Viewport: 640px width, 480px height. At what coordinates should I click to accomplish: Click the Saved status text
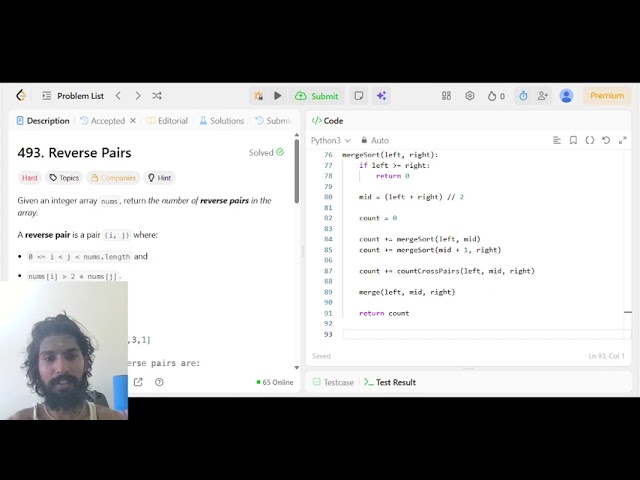point(321,356)
